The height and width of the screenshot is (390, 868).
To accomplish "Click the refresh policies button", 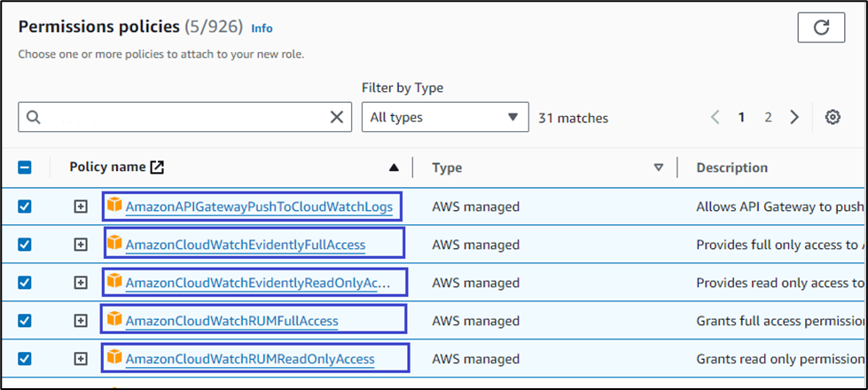I will point(820,28).
